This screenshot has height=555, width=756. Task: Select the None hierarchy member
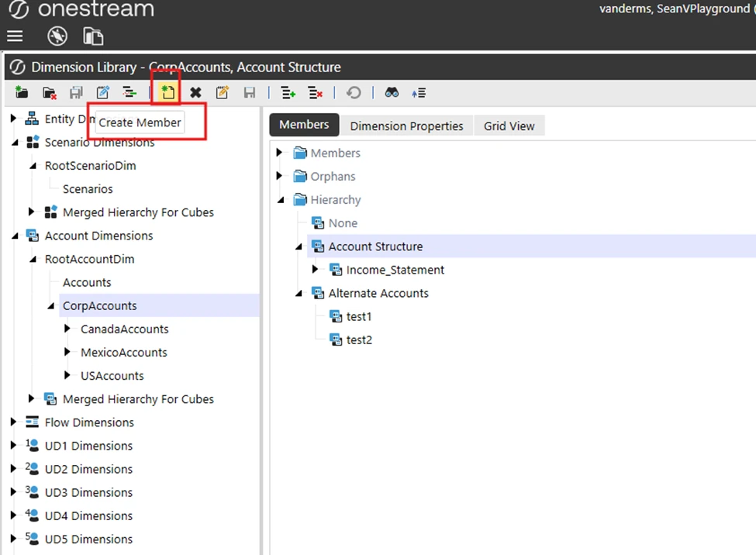coord(343,223)
